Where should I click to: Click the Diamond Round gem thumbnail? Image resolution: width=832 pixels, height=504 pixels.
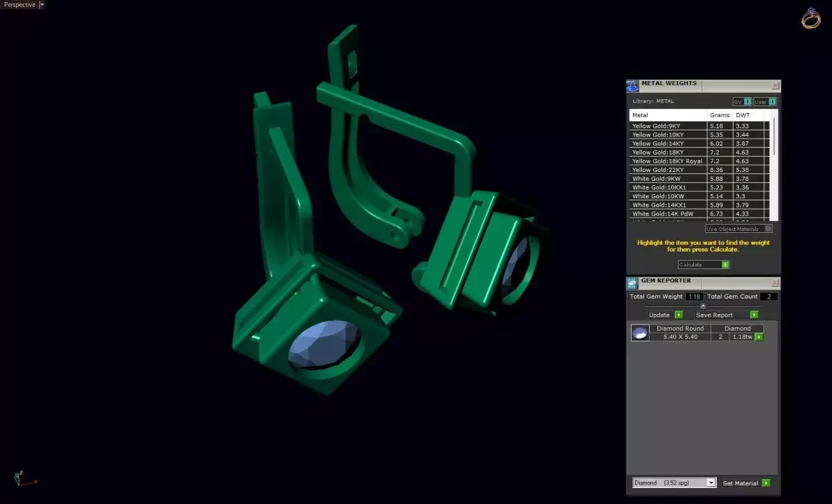click(639, 332)
